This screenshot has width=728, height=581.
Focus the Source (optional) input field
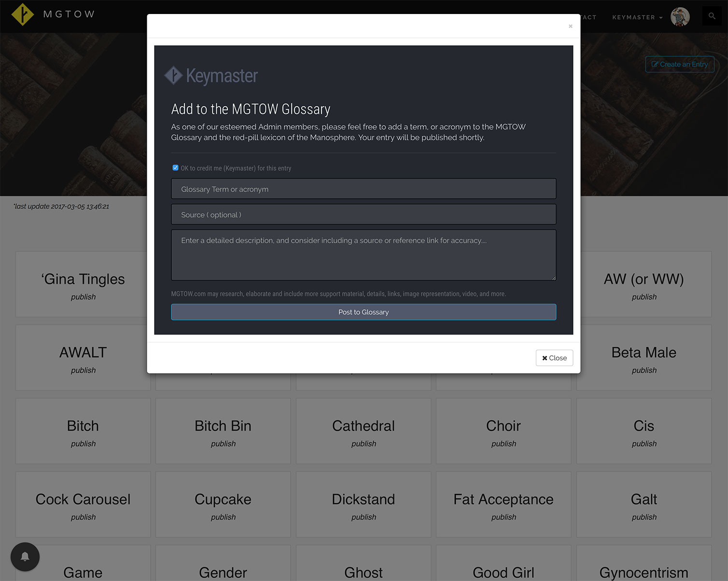click(x=363, y=214)
